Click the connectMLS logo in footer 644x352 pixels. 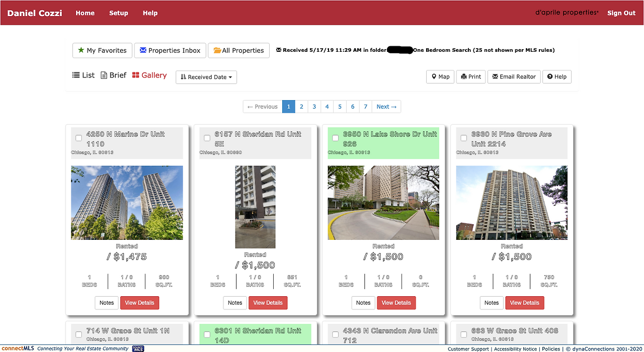click(x=18, y=348)
